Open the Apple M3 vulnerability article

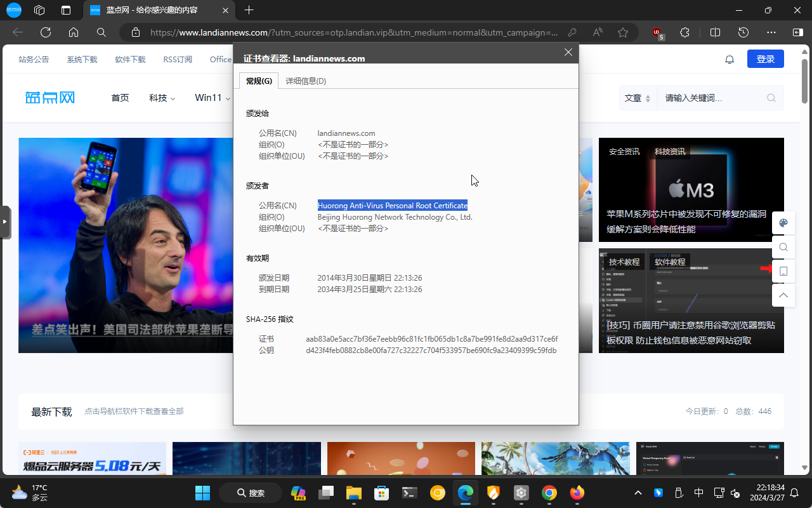(x=686, y=222)
